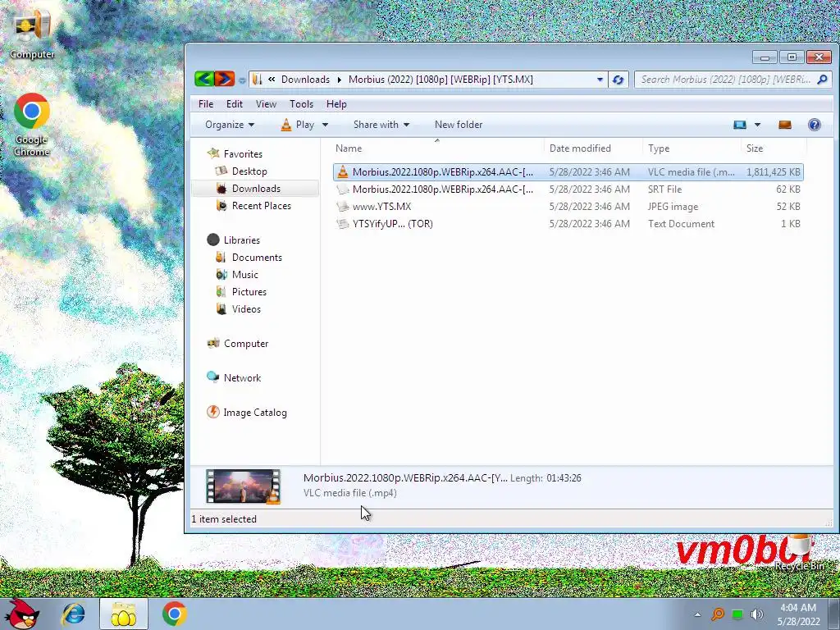Open the Tools menu
This screenshot has height=630, width=840.
[x=301, y=104]
